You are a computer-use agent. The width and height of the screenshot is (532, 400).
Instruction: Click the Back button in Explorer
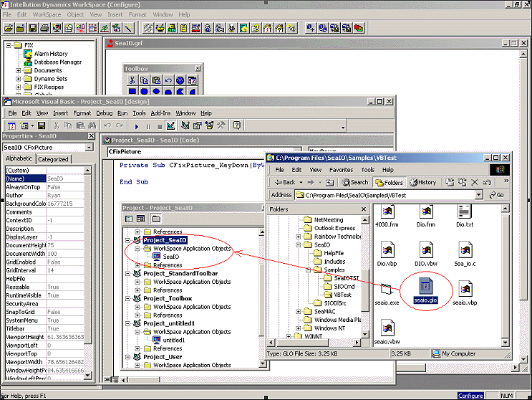click(285, 182)
